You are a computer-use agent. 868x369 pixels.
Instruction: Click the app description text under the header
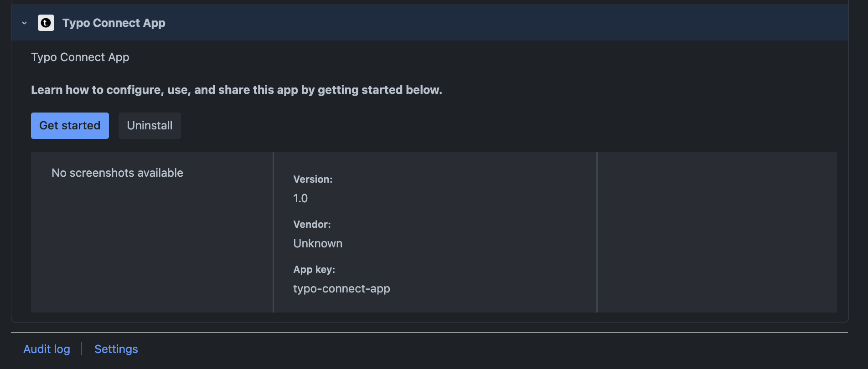pos(80,57)
